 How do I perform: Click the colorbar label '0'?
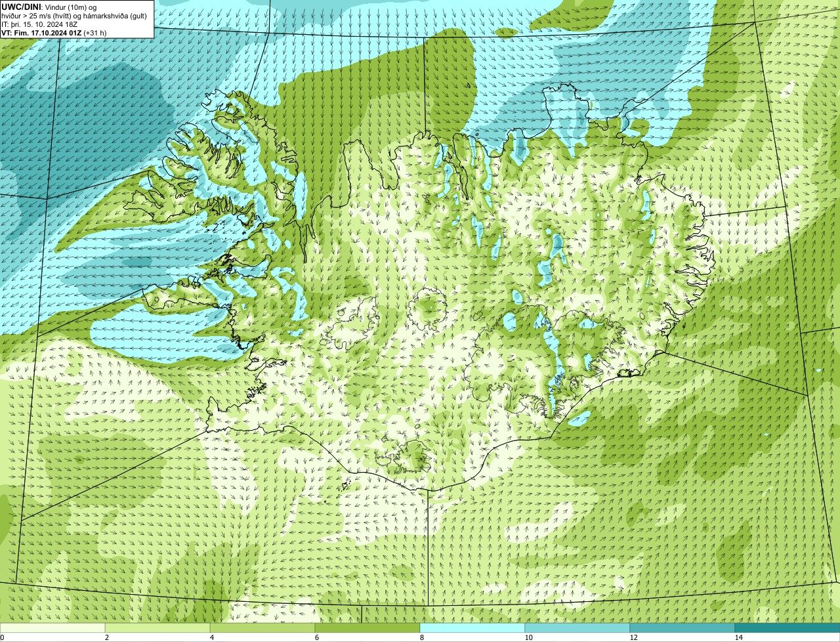[2, 637]
